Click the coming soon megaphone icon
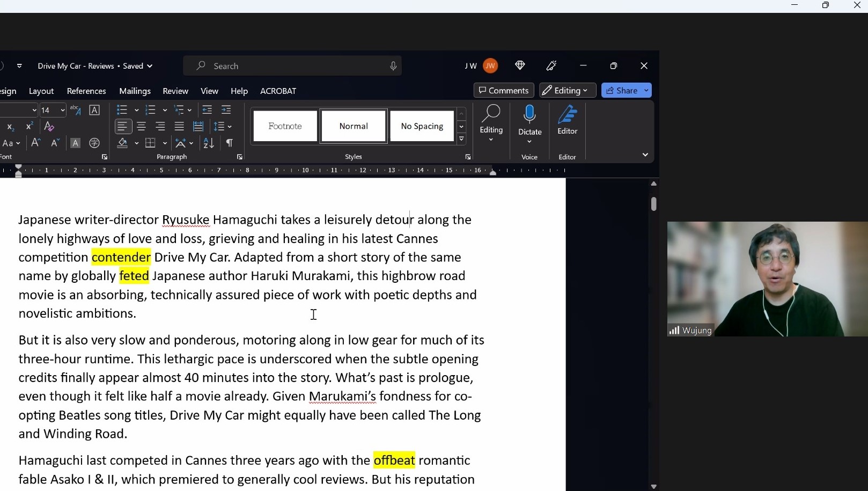868x491 pixels. 551,65
